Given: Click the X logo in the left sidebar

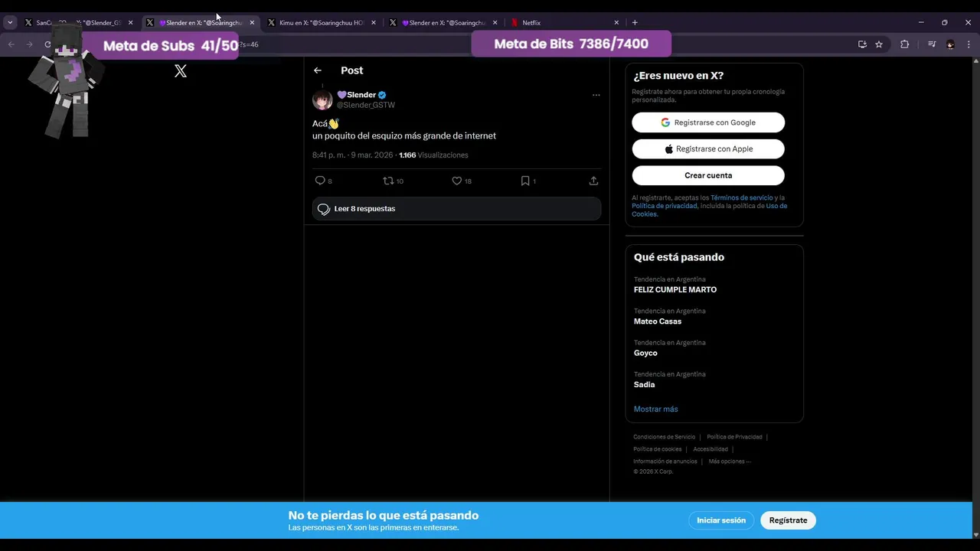Looking at the screenshot, I should point(181,71).
